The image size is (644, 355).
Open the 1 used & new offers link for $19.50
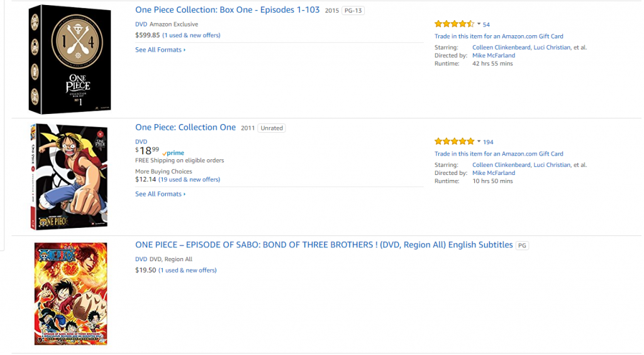coord(187,271)
